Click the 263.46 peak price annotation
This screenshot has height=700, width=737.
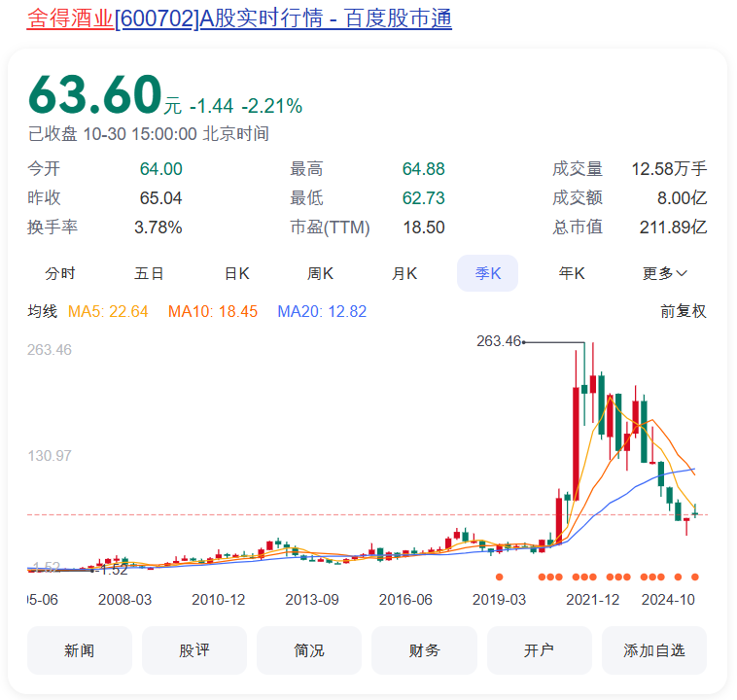point(499,341)
